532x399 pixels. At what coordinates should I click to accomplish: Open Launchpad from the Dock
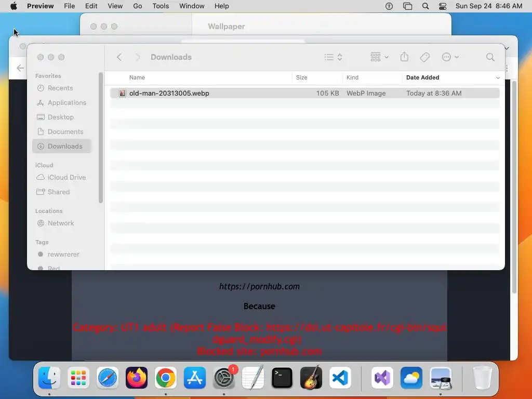pyautogui.click(x=78, y=378)
